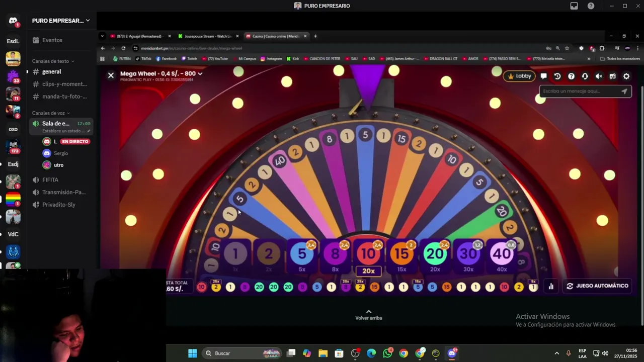Switch to El Aguajal YouTube browser tab
644x362 pixels.
click(139, 36)
